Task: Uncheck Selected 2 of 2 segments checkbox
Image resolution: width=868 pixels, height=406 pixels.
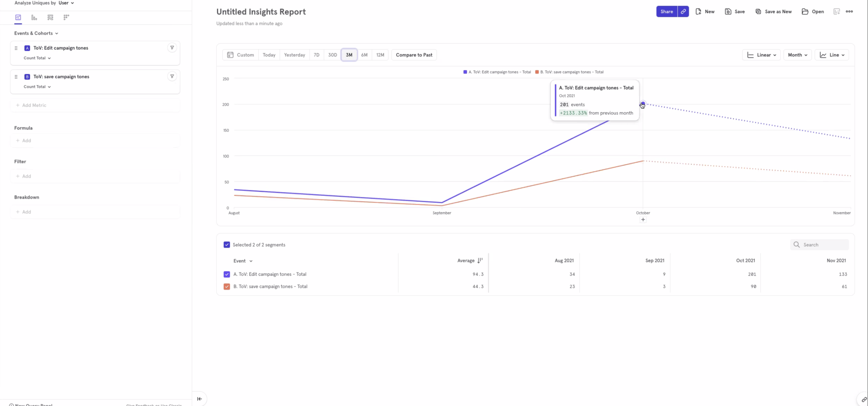Action: point(227,245)
